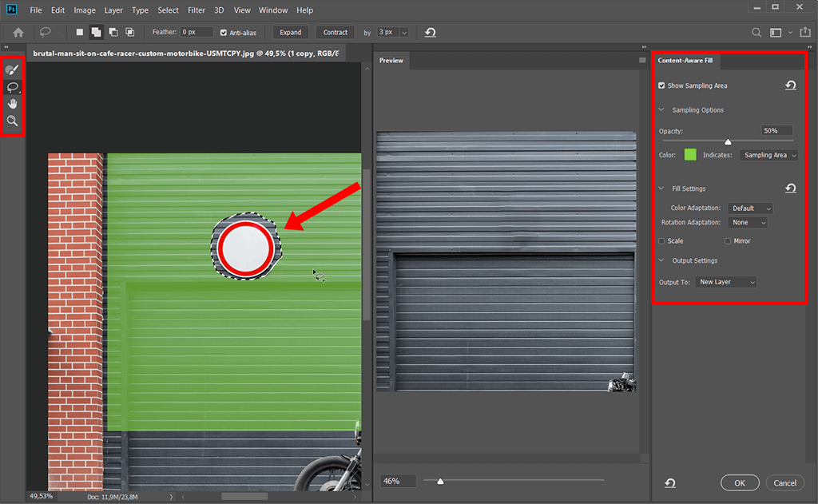Enable the Scale checkbox
This screenshot has height=504, width=818.
pyautogui.click(x=661, y=240)
